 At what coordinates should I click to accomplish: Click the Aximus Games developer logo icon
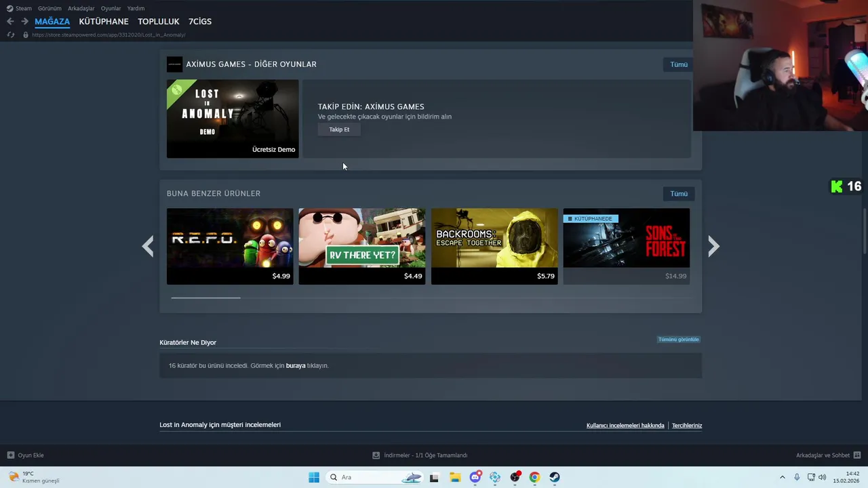click(174, 64)
